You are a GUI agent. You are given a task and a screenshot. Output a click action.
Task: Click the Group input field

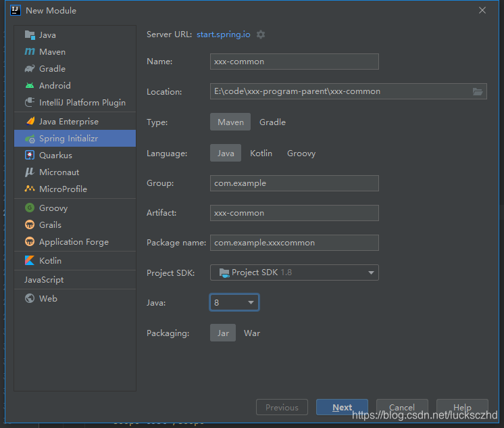[x=295, y=183]
